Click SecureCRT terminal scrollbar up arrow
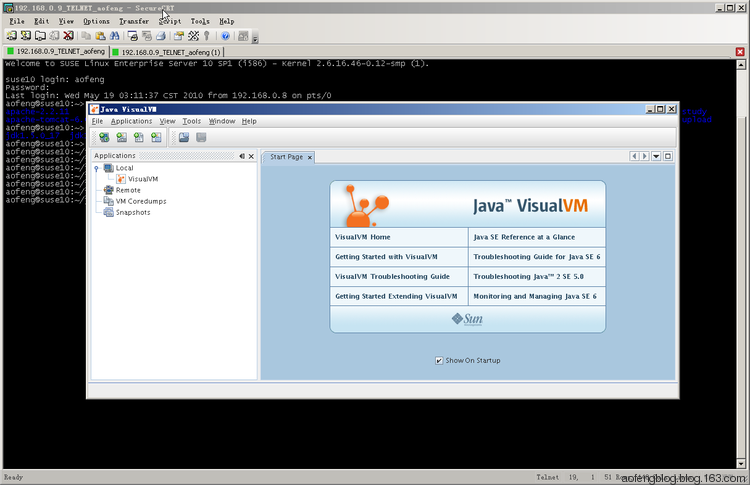The width and height of the screenshot is (750, 485). point(741,65)
